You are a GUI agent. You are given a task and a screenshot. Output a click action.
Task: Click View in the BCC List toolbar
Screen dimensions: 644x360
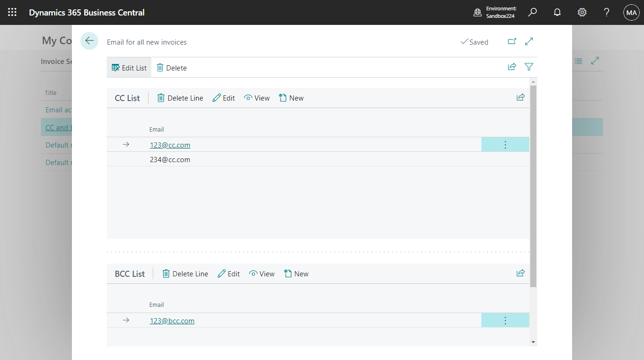click(x=262, y=274)
